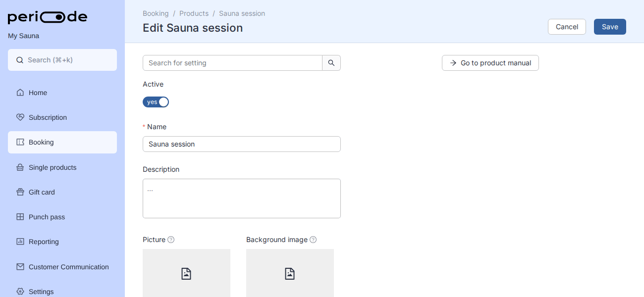
Task: Click the magnifier icon in sidebar search
Action: pos(20,60)
